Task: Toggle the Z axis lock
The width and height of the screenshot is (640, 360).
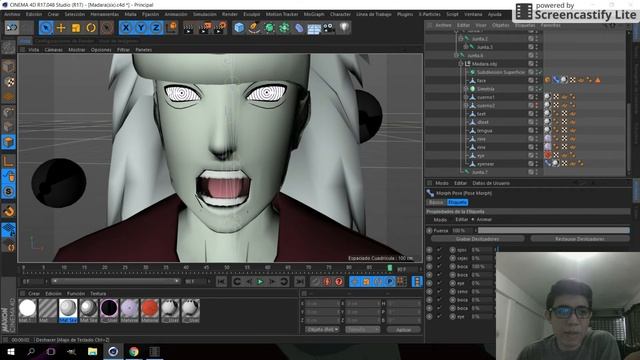Action: (156, 28)
